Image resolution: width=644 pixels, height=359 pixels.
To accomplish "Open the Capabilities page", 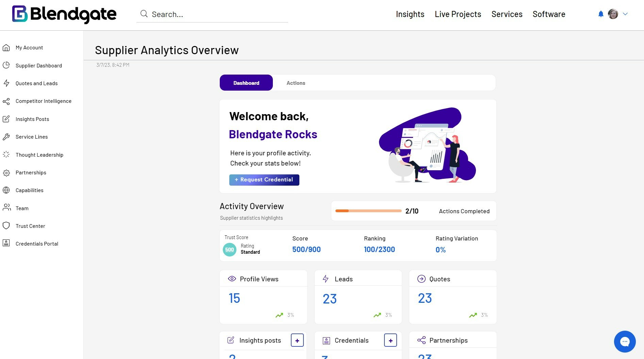I will [x=30, y=190].
